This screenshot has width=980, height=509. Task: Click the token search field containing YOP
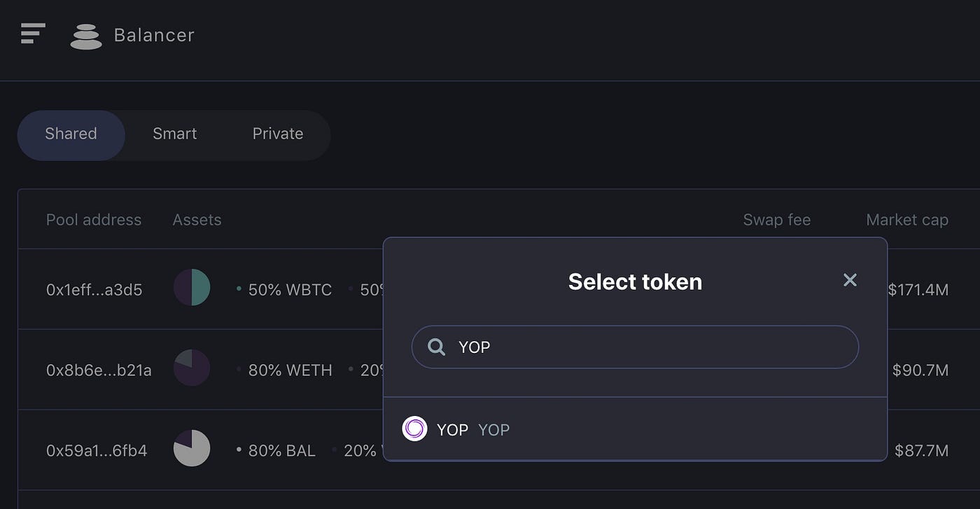coord(644,347)
